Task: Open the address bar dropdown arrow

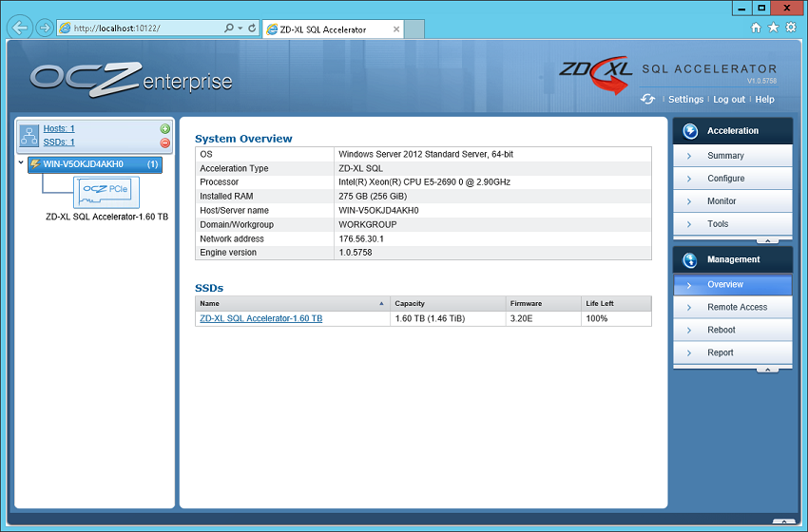Action: (x=240, y=28)
